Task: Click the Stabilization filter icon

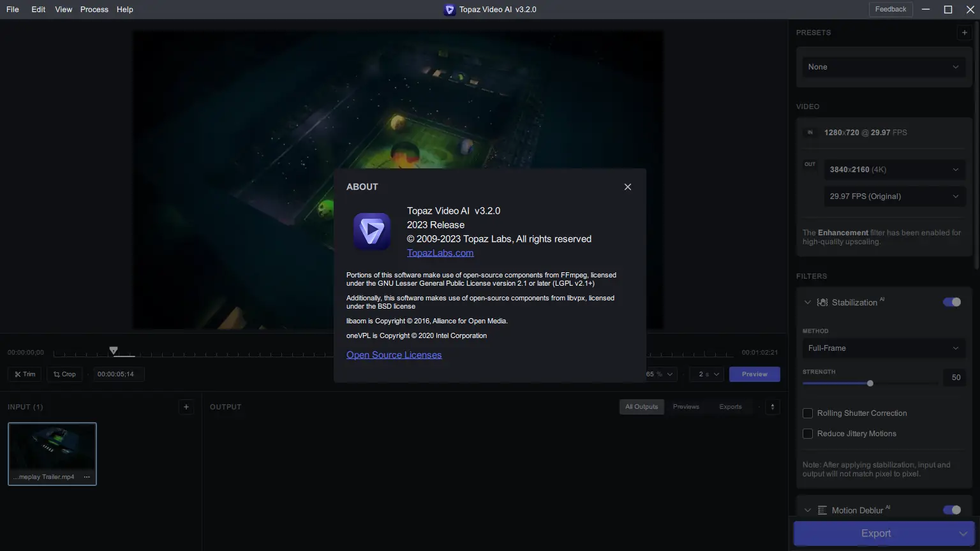Action: [x=822, y=302]
